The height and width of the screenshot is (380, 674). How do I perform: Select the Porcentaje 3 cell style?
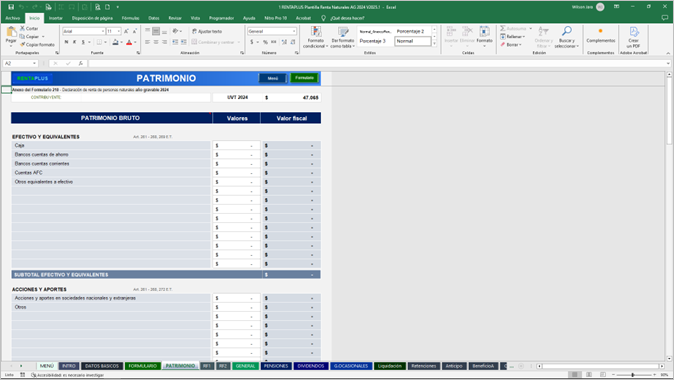coord(373,41)
